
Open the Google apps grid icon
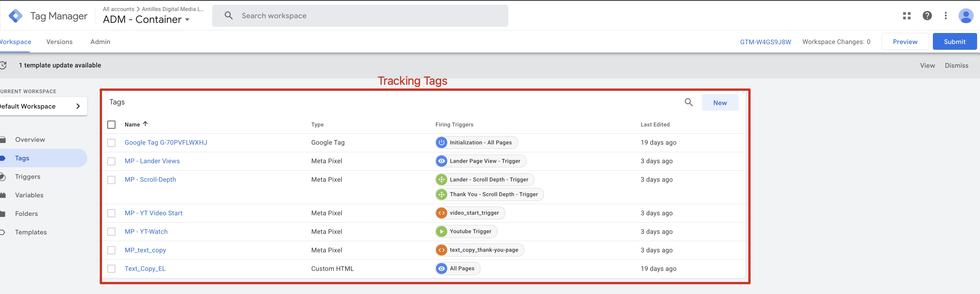[907, 16]
